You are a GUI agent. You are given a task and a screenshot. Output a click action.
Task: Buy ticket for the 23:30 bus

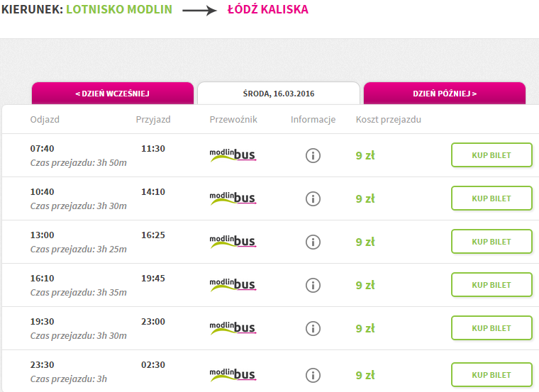491,375
